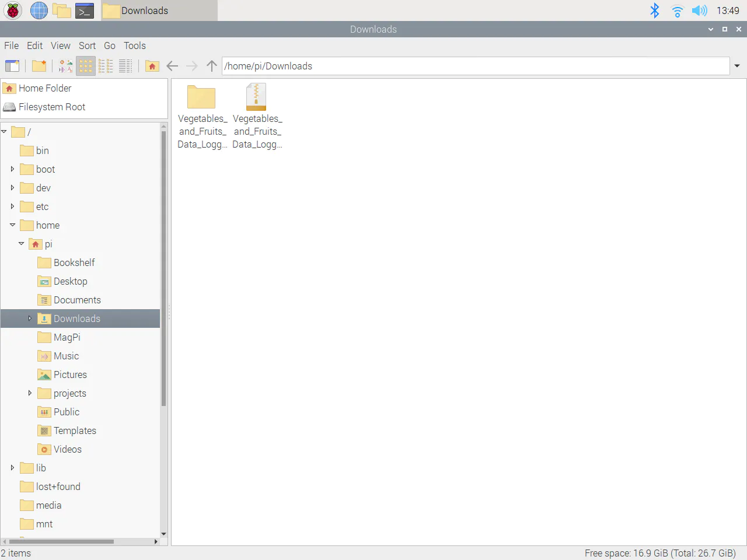
Task: Collapse the pi folder node
Action: click(x=22, y=244)
